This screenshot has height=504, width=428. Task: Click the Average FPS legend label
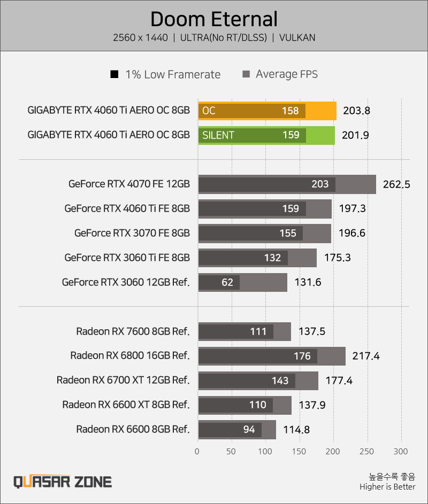[287, 74]
